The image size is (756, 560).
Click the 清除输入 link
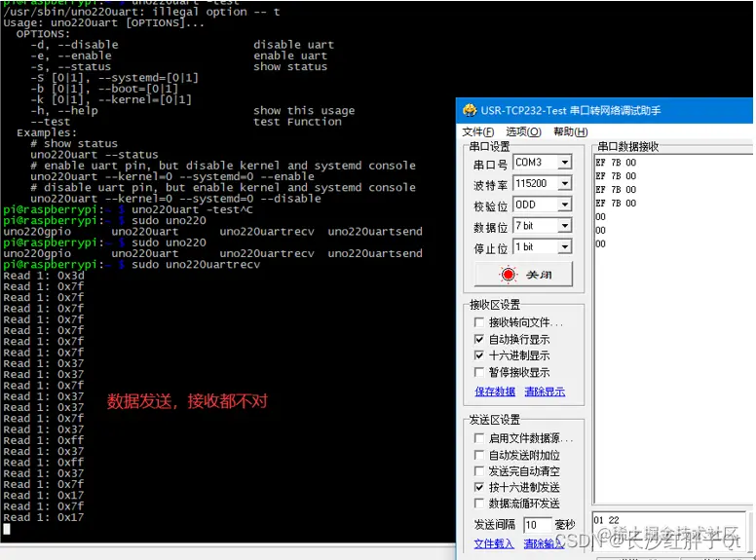pyautogui.click(x=544, y=543)
